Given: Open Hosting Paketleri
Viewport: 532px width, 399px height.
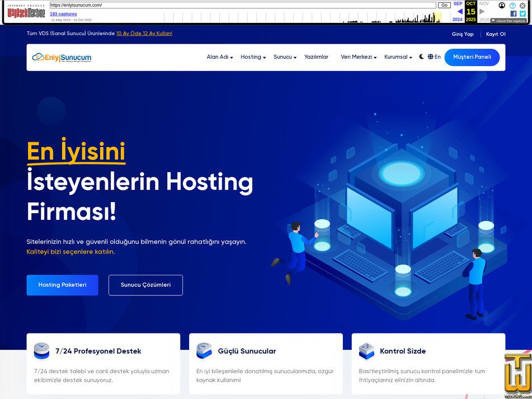Looking at the screenshot, I should (x=62, y=285).
